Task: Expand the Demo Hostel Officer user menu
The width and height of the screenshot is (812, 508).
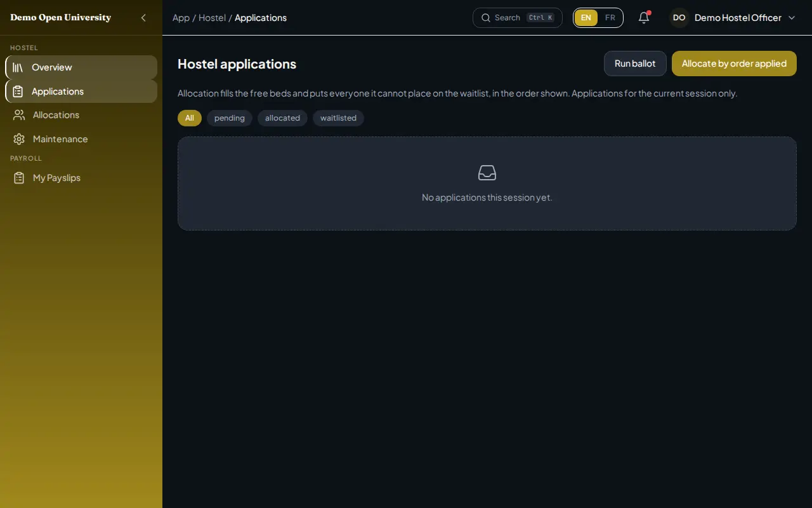Action: pyautogui.click(x=733, y=18)
